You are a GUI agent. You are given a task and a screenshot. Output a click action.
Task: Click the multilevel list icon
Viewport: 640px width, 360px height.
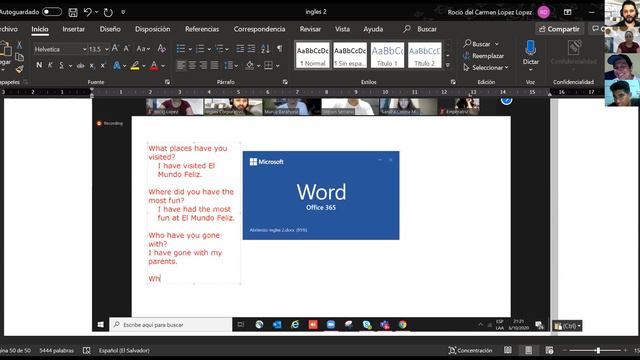(219, 49)
